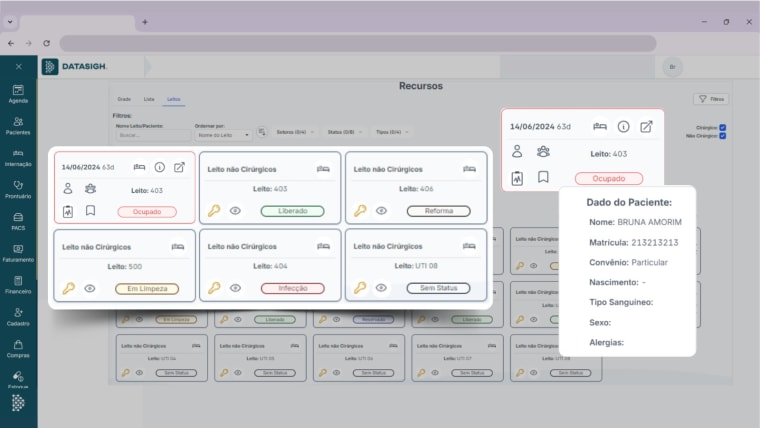Click the Matrícula value 213213213
The width and height of the screenshot is (760, 428).
[654, 242]
